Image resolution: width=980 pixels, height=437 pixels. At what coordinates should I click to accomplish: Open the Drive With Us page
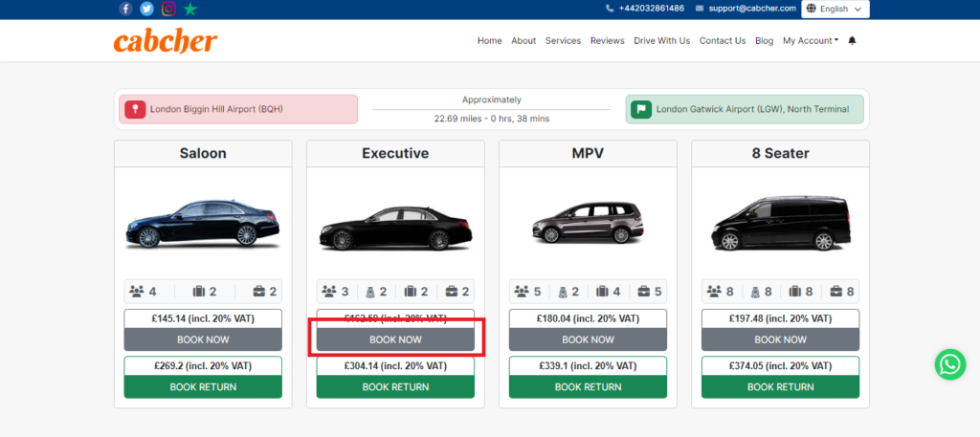click(x=662, y=40)
